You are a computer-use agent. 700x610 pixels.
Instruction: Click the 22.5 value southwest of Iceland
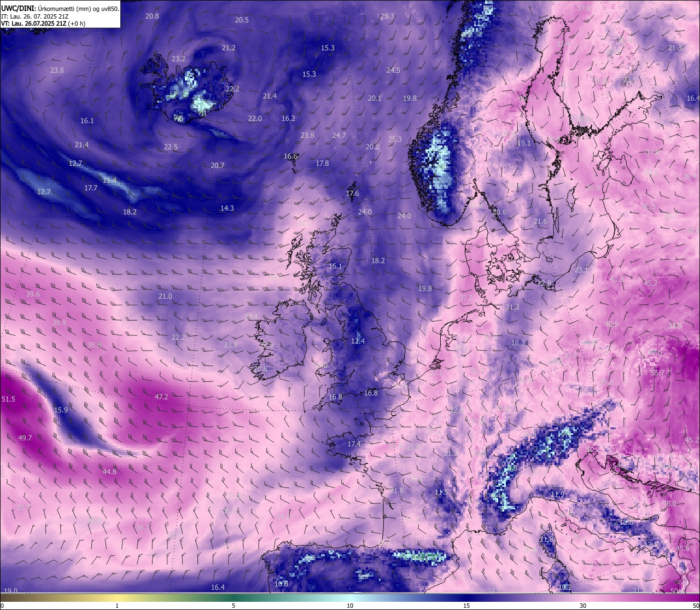coord(171,147)
